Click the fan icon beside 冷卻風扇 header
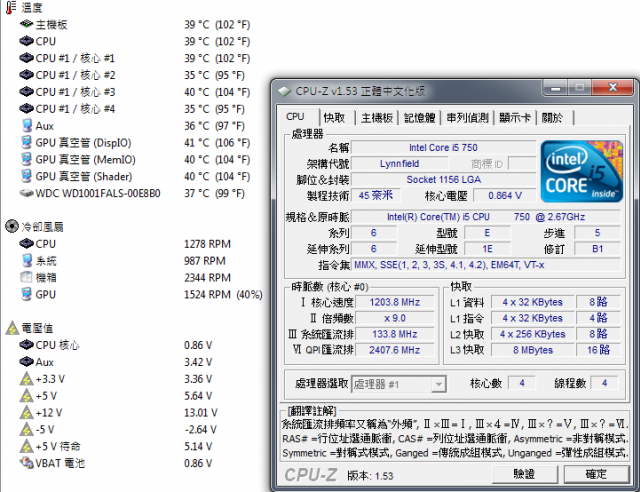 pos(12,226)
